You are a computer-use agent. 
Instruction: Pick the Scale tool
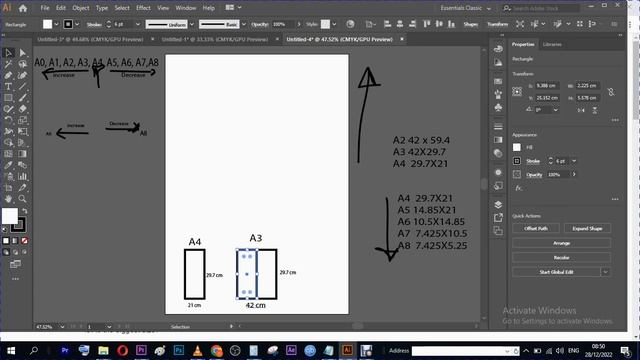pos(22,120)
